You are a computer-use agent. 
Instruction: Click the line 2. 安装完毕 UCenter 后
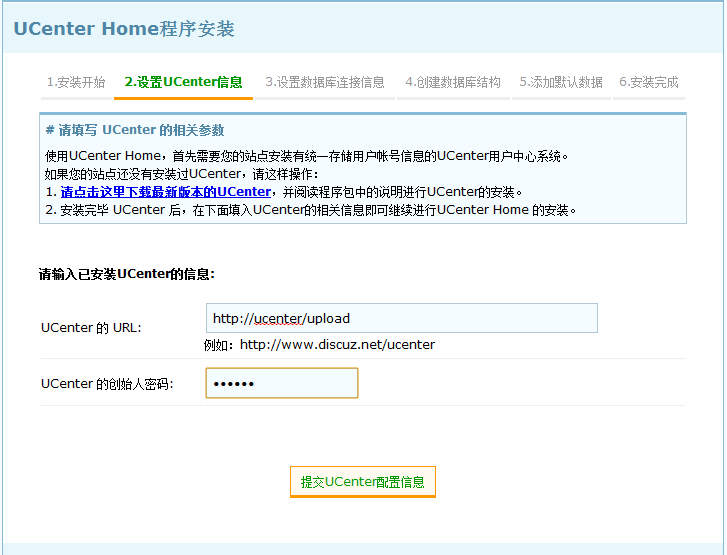click(x=311, y=210)
